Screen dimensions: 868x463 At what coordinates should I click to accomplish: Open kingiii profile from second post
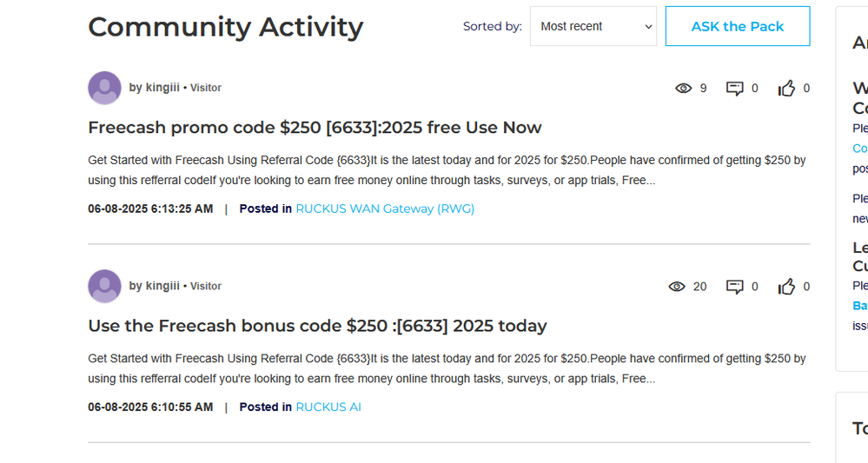[x=162, y=286]
